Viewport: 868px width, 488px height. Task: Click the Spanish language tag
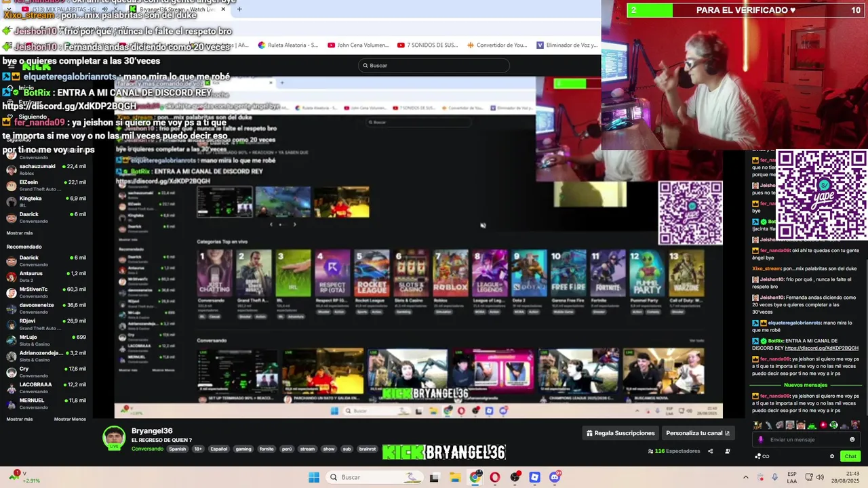(178, 449)
